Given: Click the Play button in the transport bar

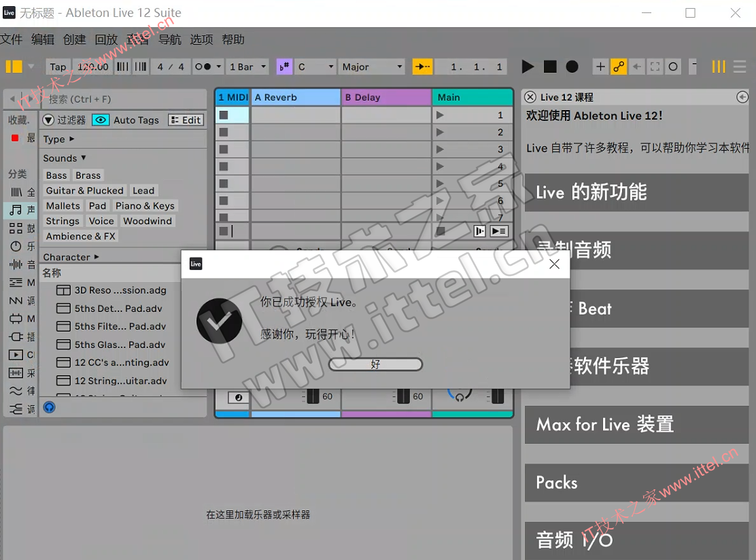Looking at the screenshot, I should [528, 67].
